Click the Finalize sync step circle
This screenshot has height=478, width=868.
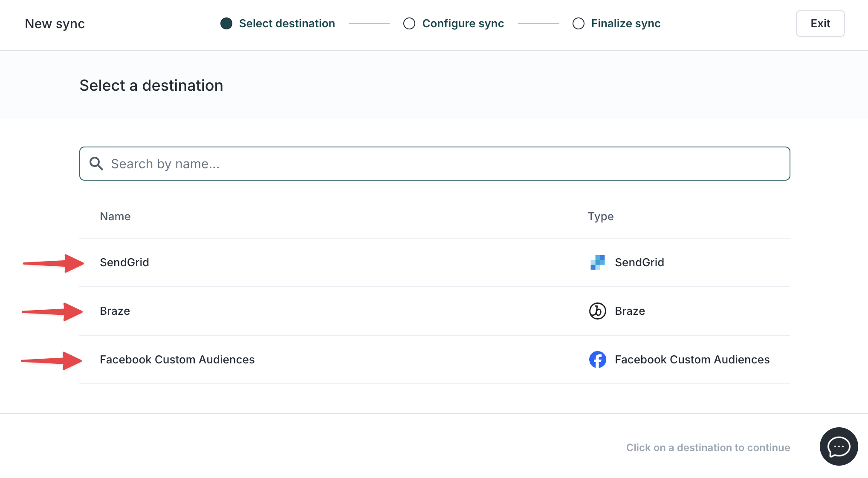(x=578, y=23)
